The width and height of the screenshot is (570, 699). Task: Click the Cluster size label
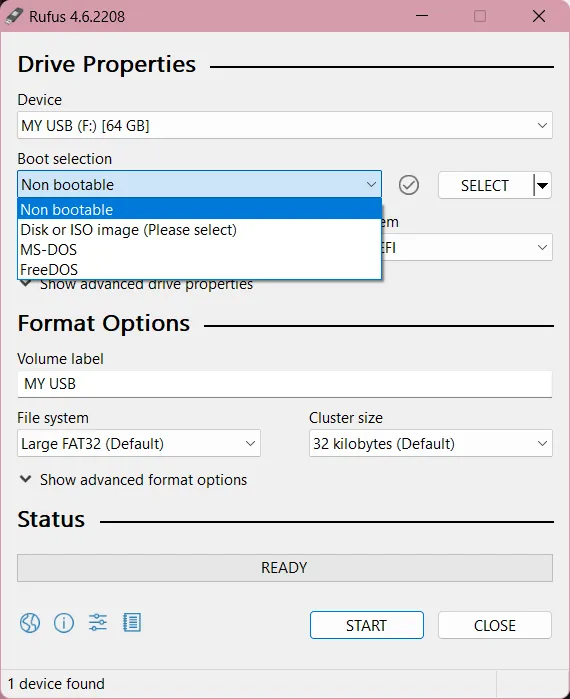[x=346, y=418]
